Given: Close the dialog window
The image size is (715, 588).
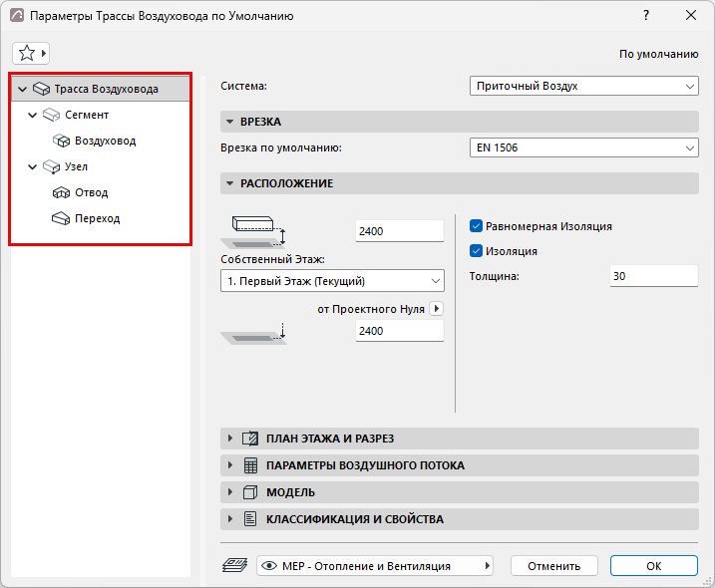Looking at the screenshot, I should [691, 16].
